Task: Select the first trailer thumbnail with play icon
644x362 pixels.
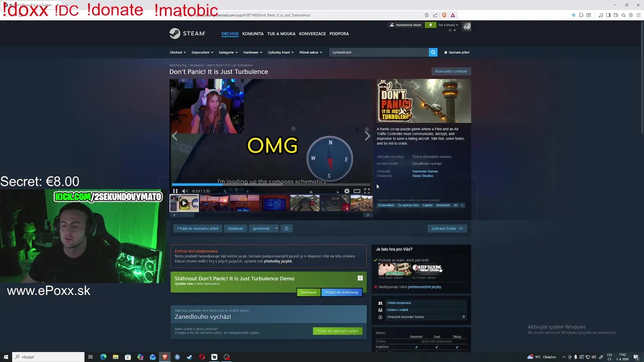Action: 184,203
